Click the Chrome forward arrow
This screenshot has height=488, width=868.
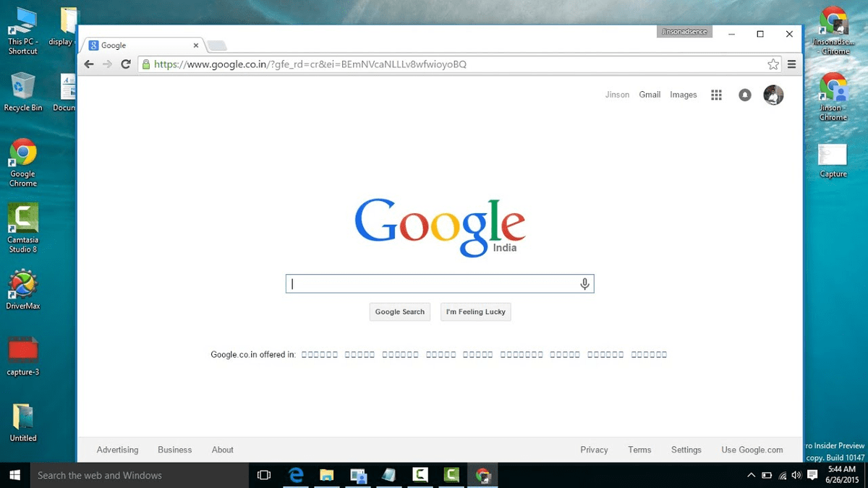point(108,64)
